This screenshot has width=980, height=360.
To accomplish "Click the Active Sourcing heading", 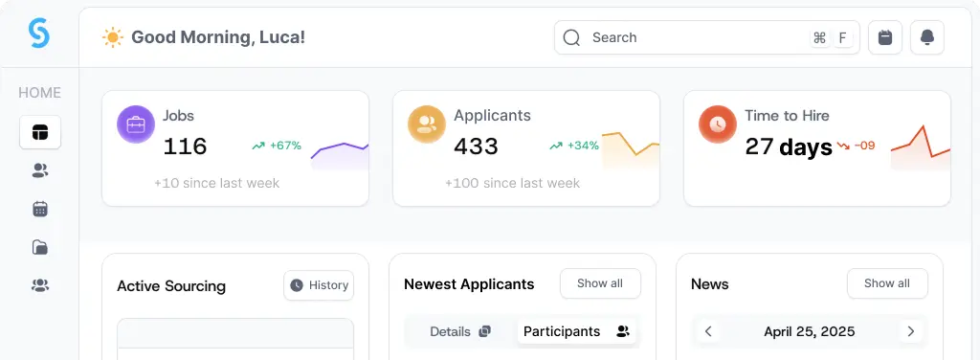I will click(x=171, y=286).
